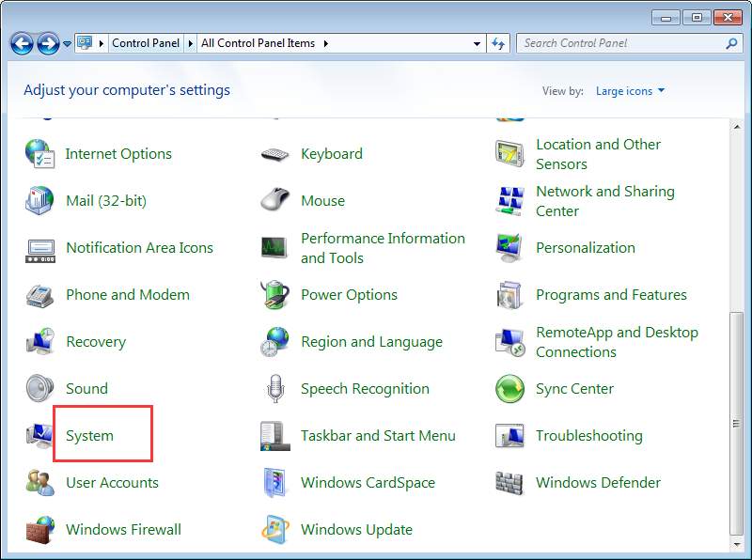Open Windows Firewall via its brick-wall icon
The width and height of the screenshot is (752, 560).
click(x=39, y=529)
